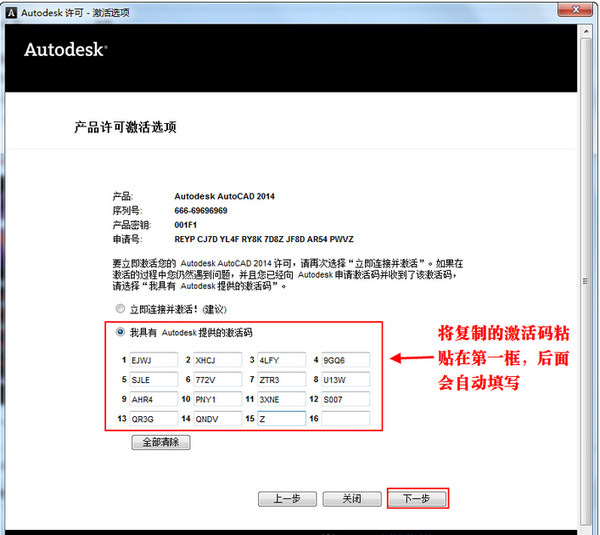
Task: Click activation code field 7 containing ZTR3
Action: [282, 380]
